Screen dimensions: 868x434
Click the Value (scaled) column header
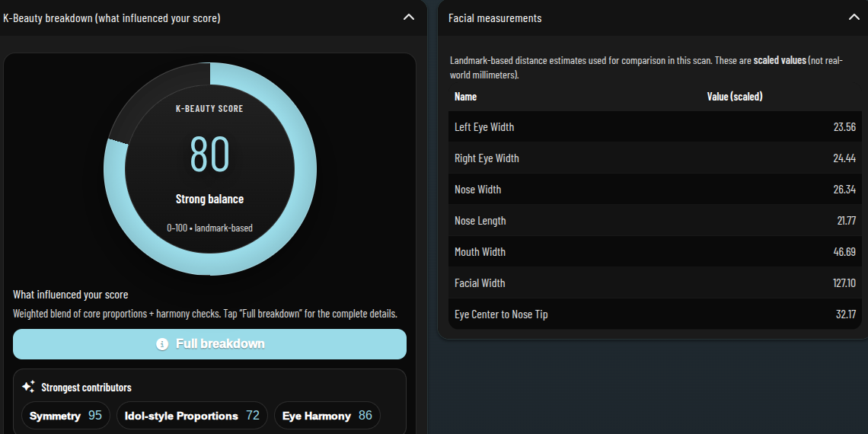[x=734, y=97]
